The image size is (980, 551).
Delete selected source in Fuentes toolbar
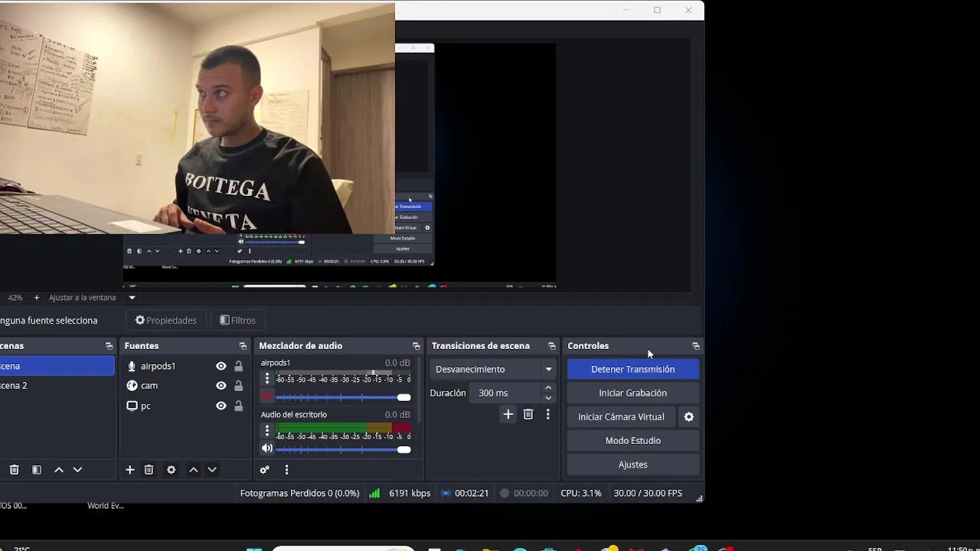pos(149,470)
